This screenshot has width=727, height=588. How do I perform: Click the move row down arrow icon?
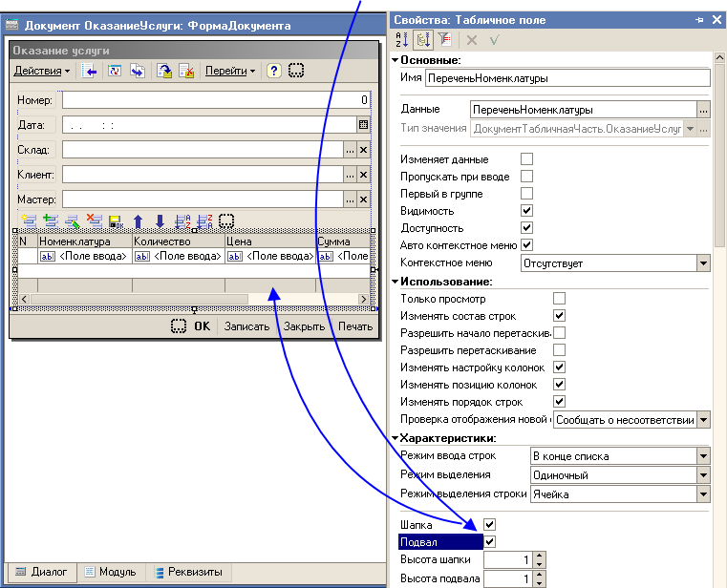(x=160, y=220)
